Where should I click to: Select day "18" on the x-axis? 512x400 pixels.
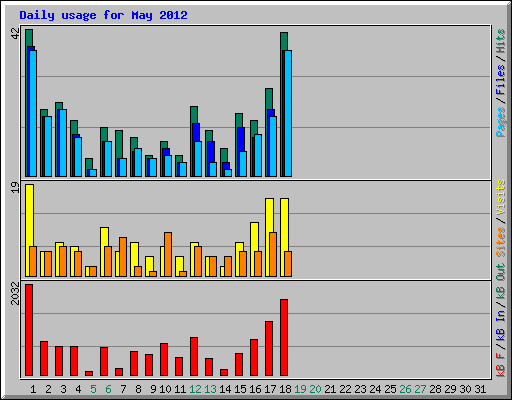point(285,389)
